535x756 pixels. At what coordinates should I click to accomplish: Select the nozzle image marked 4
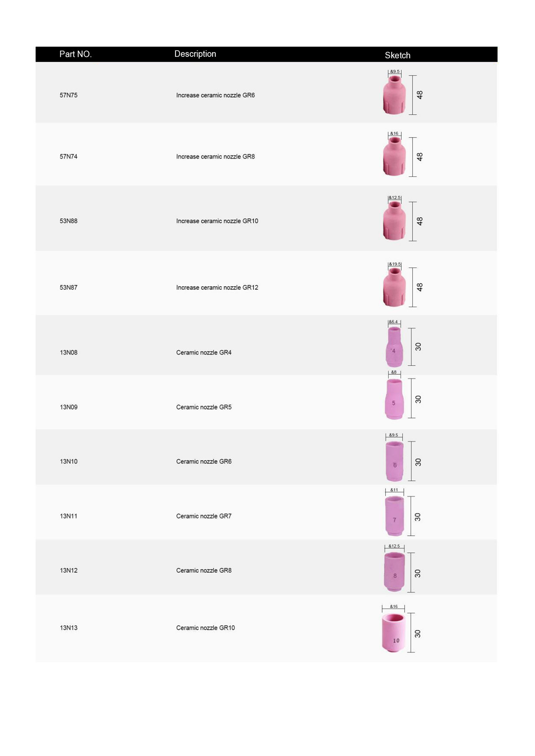tap(394, 347)
